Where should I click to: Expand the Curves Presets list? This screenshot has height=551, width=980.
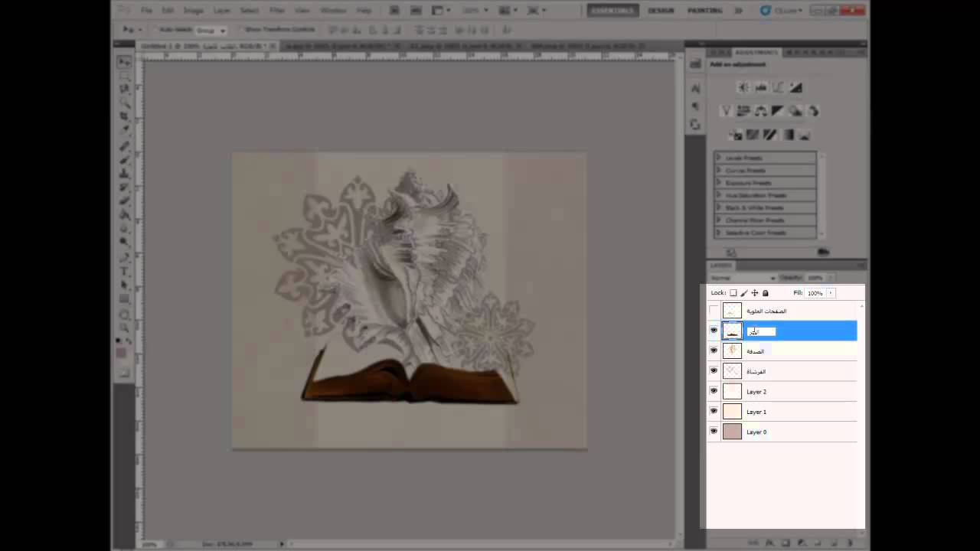coord(719,170)
